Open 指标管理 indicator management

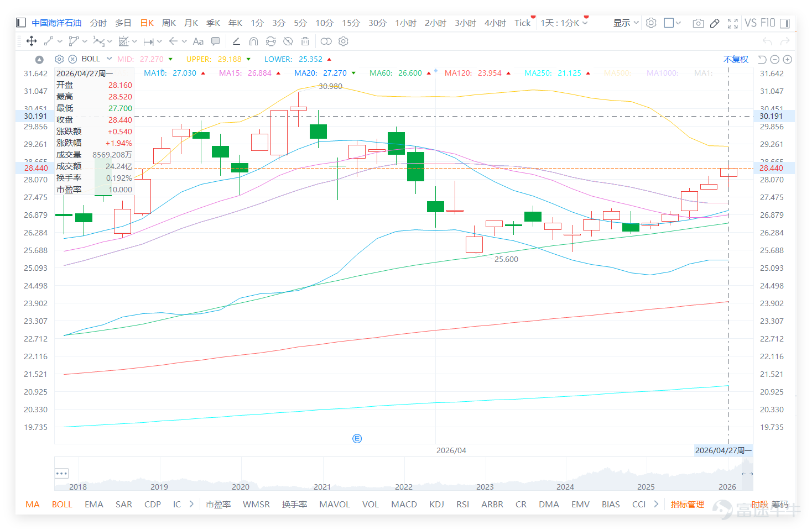[x=687, y=504]
